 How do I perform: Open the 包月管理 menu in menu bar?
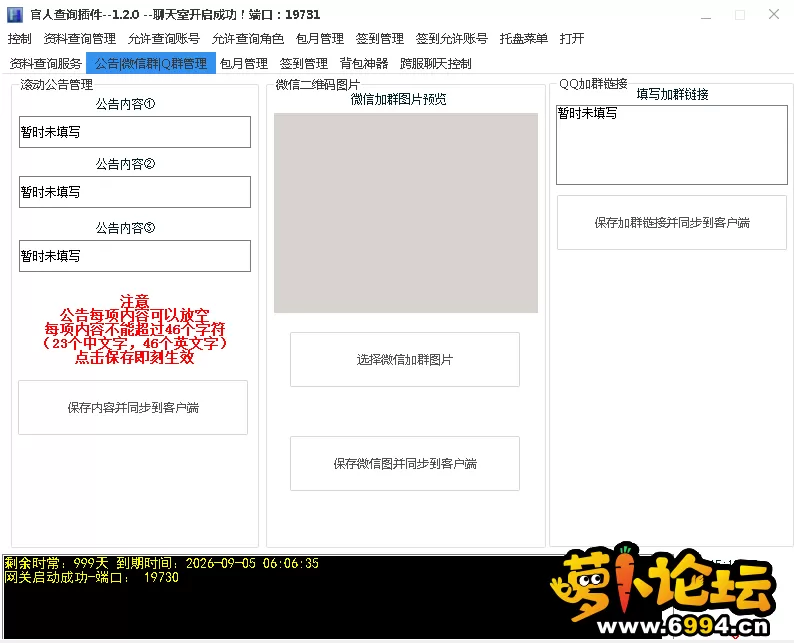(320, 38)
